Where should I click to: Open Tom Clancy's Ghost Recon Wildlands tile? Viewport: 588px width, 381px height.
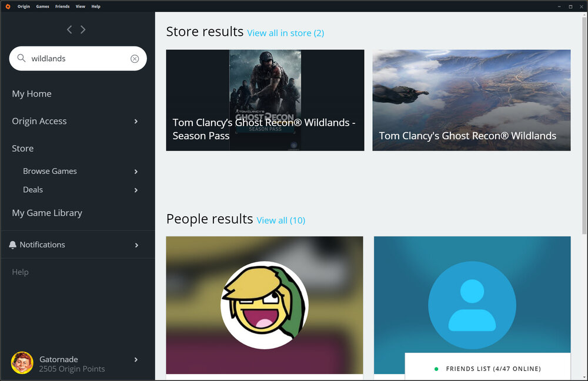point(472,100)
